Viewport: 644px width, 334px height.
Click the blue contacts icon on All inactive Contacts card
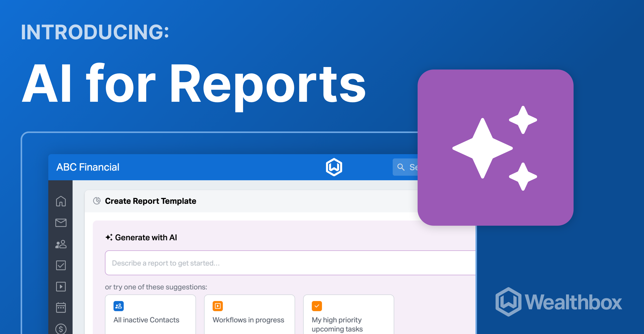[x=118, y=306]
